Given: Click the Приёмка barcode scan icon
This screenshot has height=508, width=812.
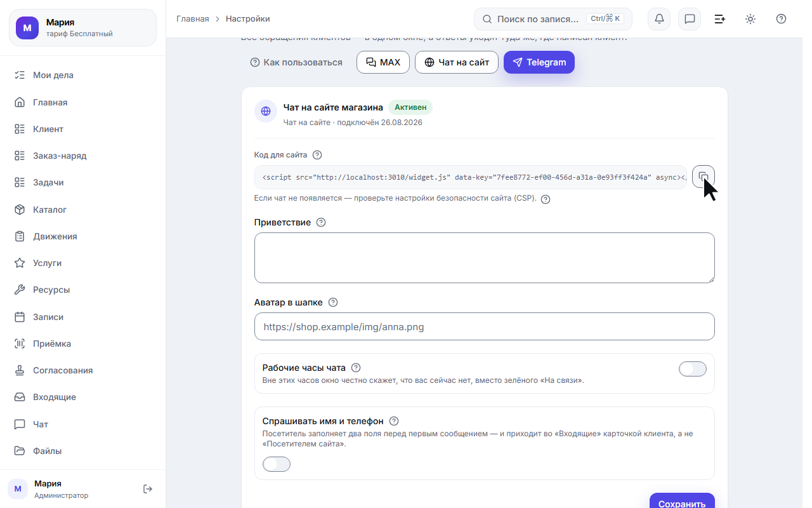Looking at the screenshot, I should coord(20,344).
